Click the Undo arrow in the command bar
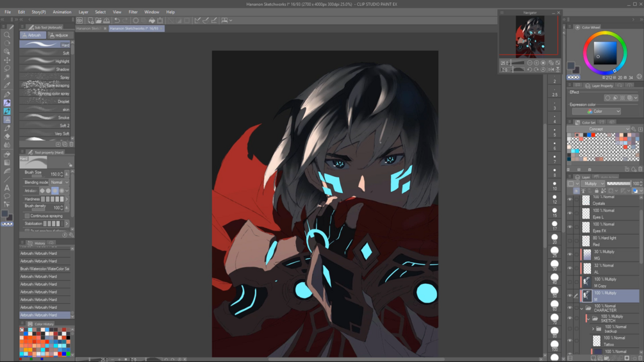 pos(117,20)
